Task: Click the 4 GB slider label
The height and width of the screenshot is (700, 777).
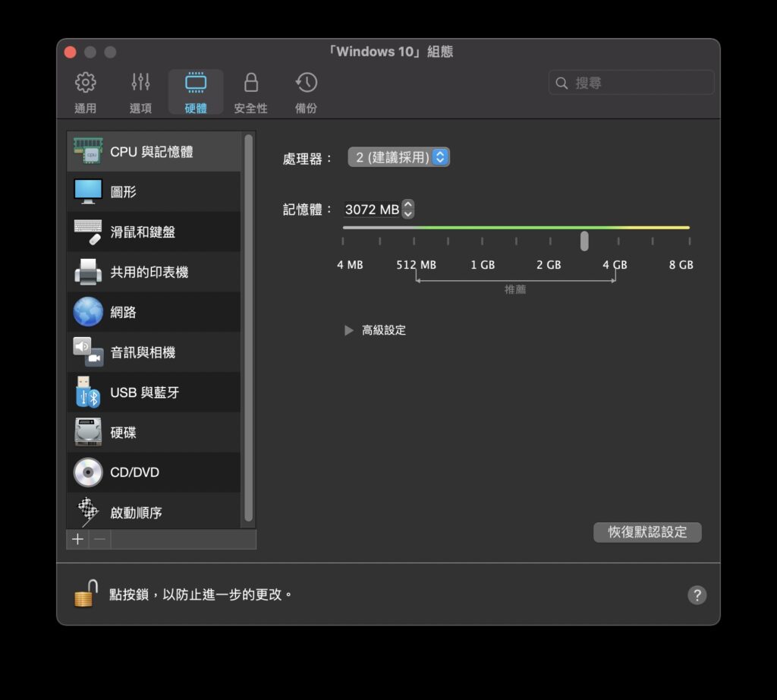Action: pyautogui.click(x=615, y=265)
